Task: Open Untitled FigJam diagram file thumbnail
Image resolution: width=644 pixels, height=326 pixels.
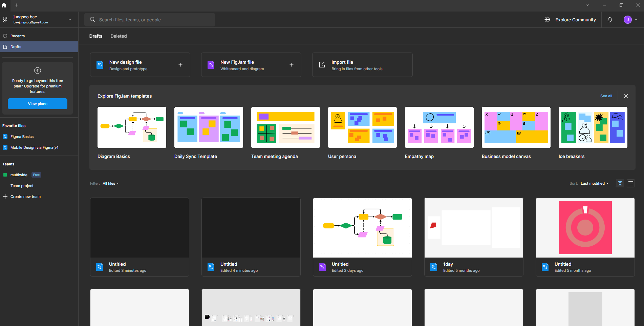Action: [362, 228]
